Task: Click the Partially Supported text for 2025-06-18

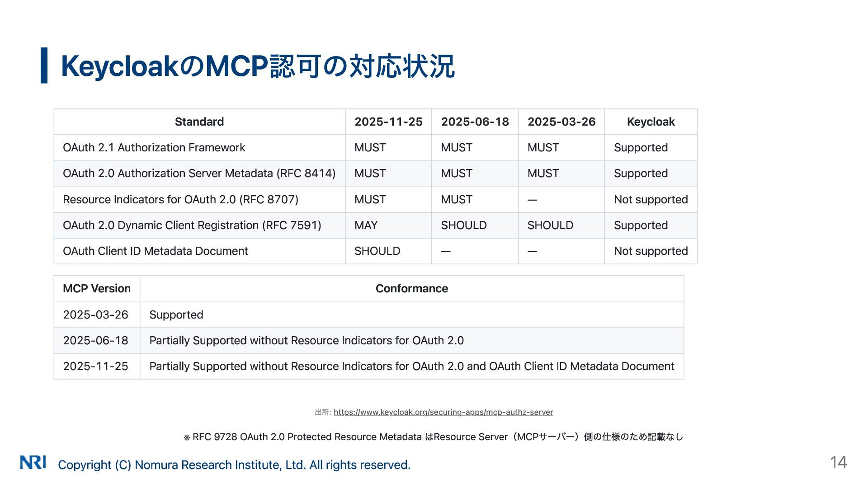Action: tap(306, 341)
